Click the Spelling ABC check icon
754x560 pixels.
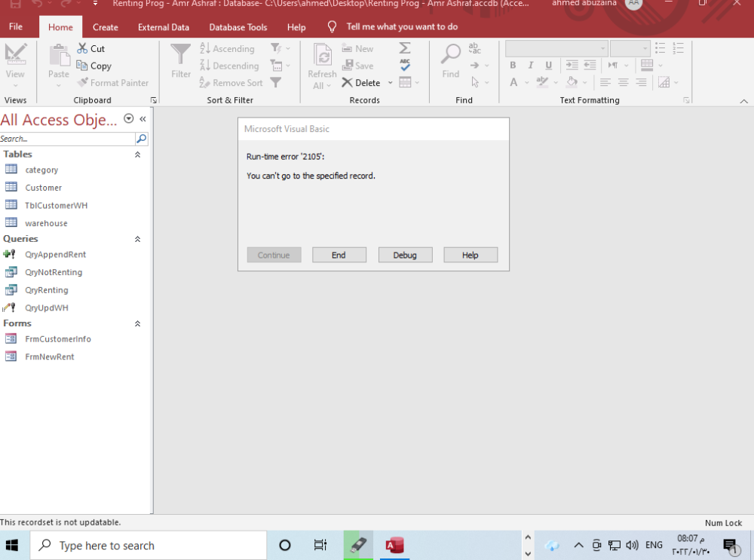tap(405, 64)
